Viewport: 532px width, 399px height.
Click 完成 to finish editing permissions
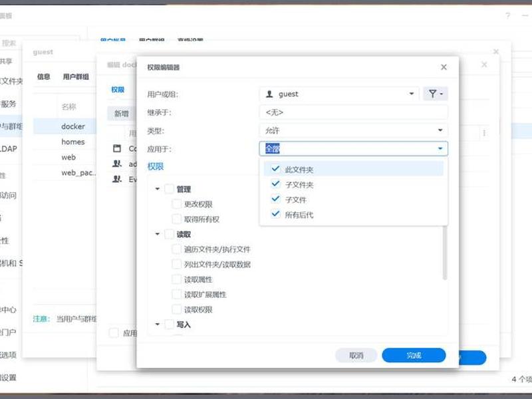point(414,355)
